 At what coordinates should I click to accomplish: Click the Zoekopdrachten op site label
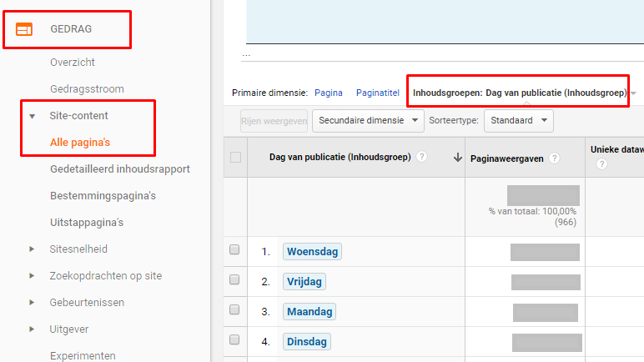click(x=106, y=276)
